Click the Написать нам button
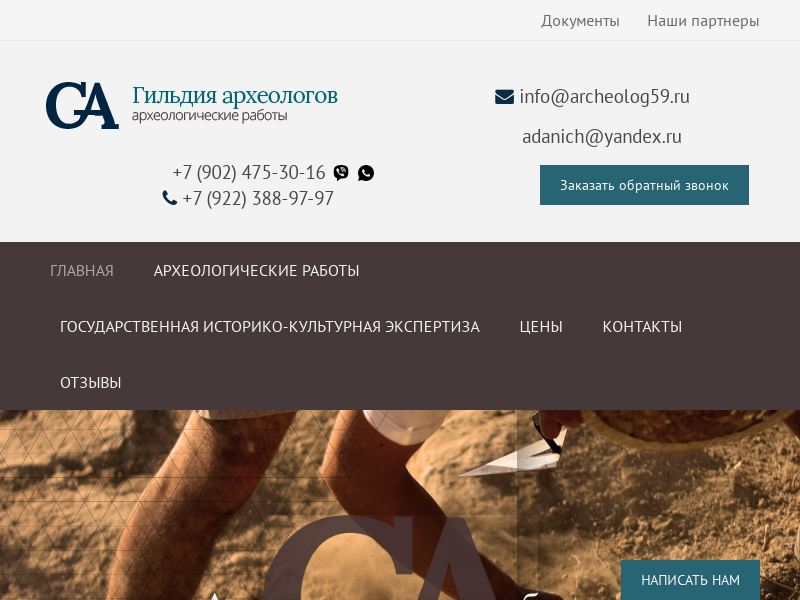The height and width of the screenshot is (600, 800). point(690,580)
